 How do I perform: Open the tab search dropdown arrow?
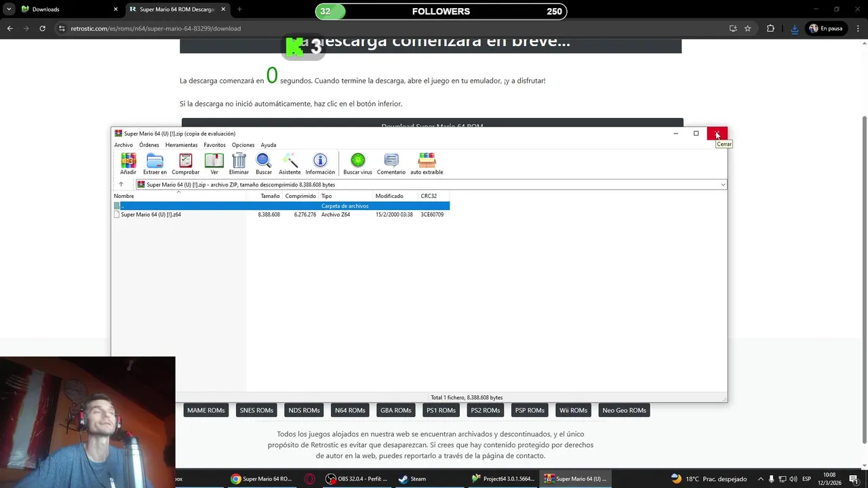coord(9,9)
